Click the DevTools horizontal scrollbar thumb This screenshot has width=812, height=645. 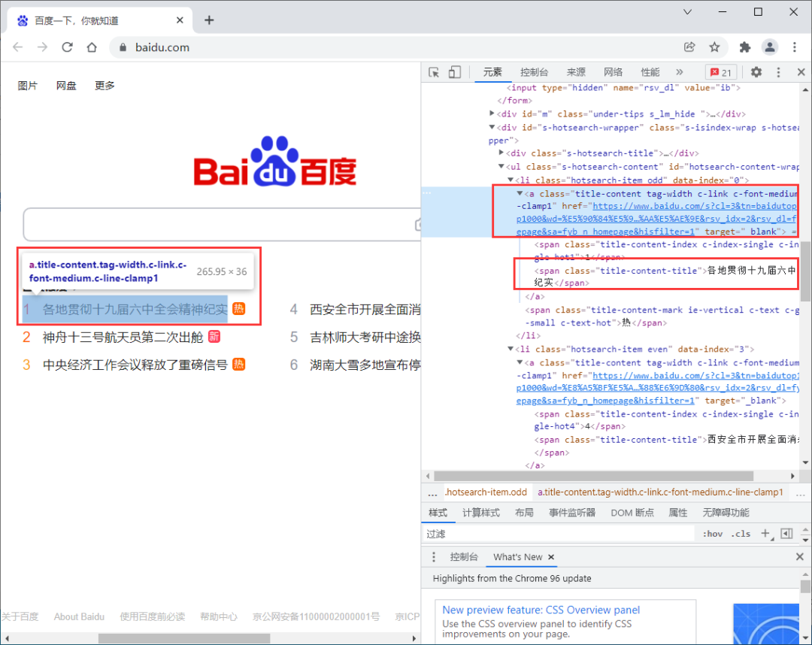593,476
